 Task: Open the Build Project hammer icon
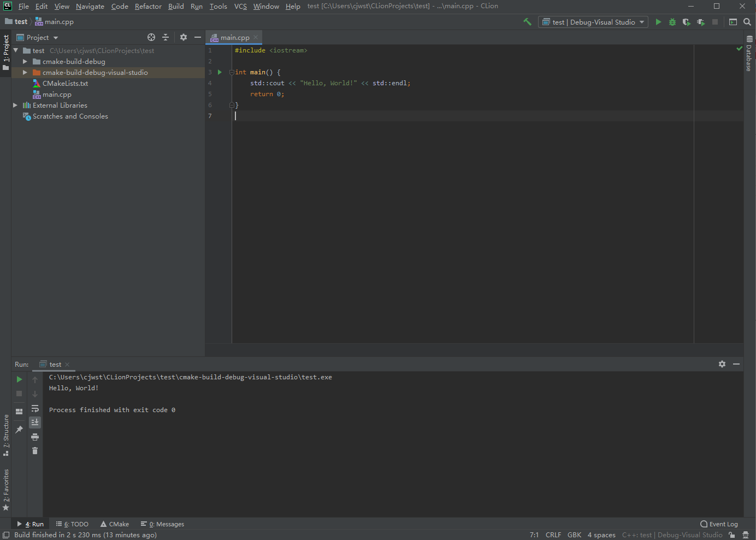pos(528,21)
